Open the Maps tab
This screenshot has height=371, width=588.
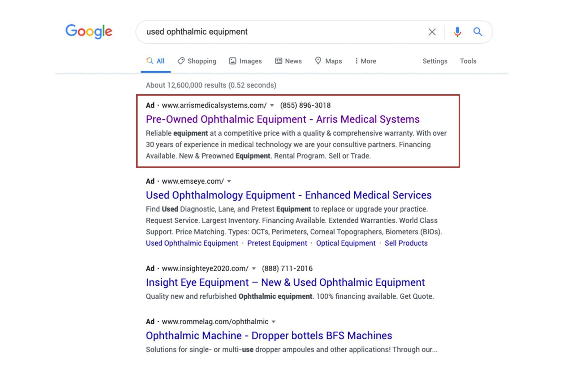pos(328,61)
